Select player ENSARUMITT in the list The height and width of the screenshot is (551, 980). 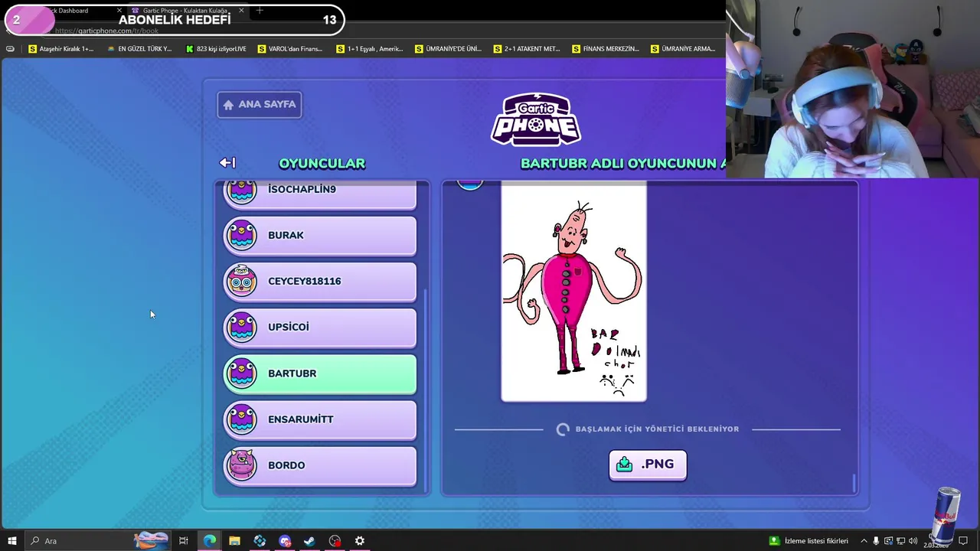[320, 419]
